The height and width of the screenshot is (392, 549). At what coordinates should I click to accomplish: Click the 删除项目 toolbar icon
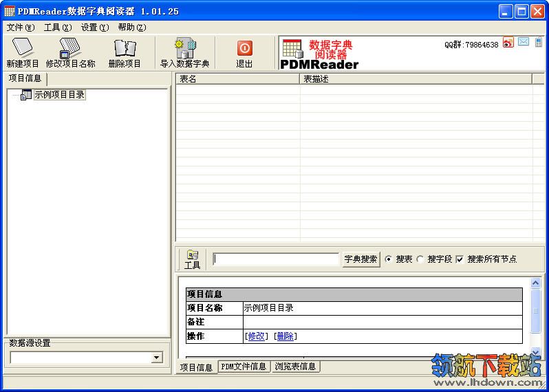pyautogui.click(x=125, y=48)
